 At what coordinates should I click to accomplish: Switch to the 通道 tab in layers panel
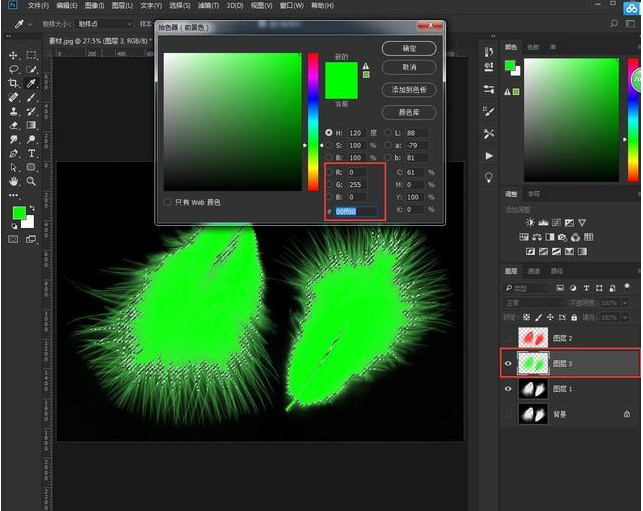534,271
